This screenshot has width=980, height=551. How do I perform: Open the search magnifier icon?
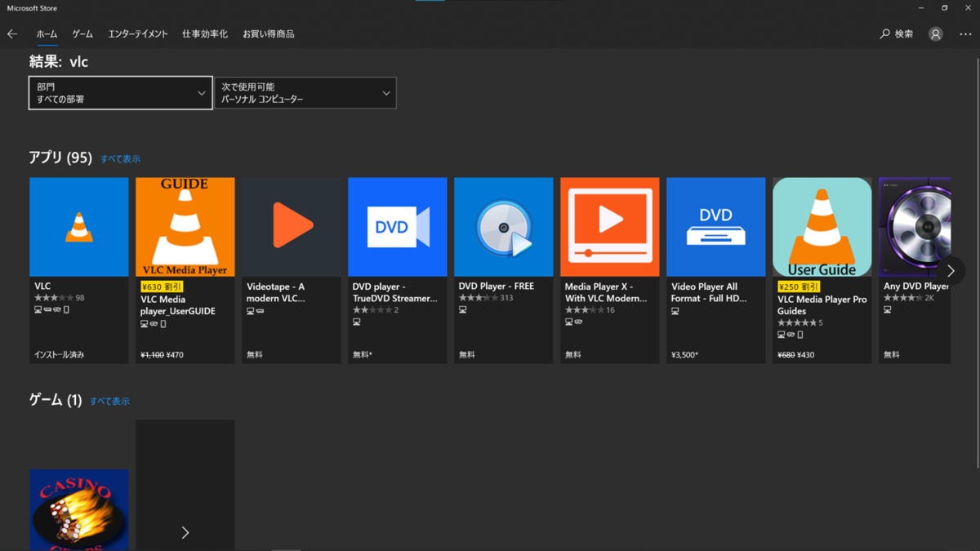tap(884, 34)
